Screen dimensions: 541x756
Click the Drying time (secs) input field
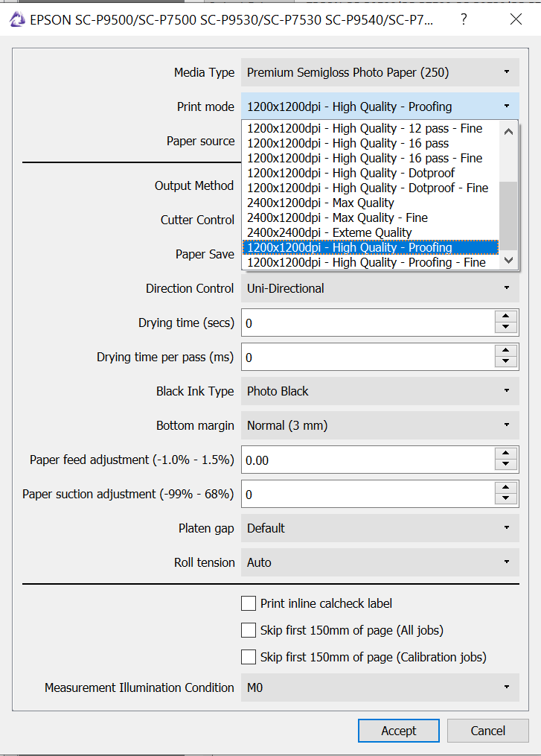point(368,323)
